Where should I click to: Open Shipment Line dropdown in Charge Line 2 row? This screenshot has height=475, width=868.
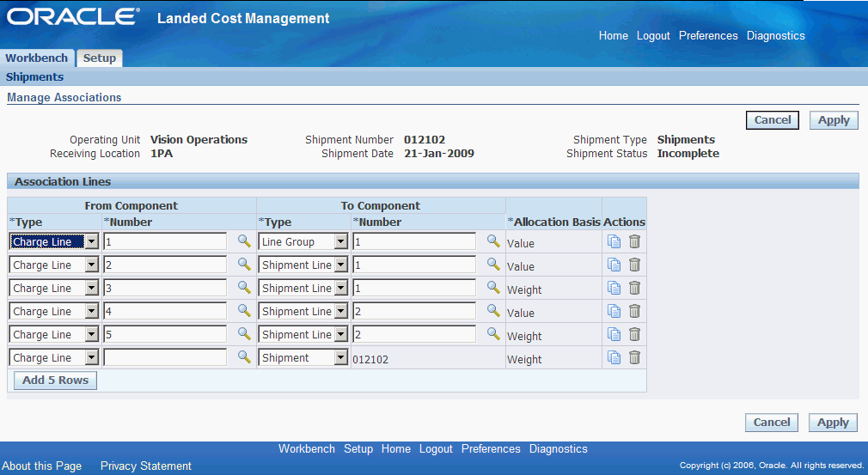(303, 265)
